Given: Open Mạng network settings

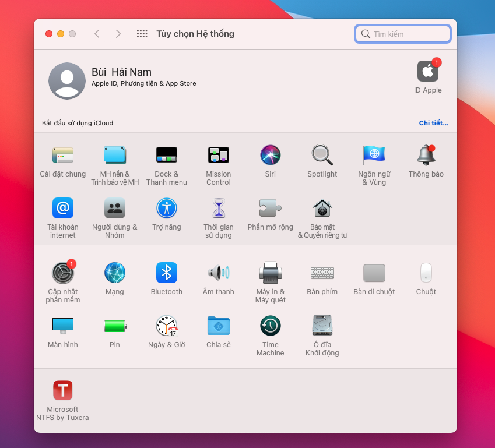Looking at the screenshot, I should click(x=115, y=273).
